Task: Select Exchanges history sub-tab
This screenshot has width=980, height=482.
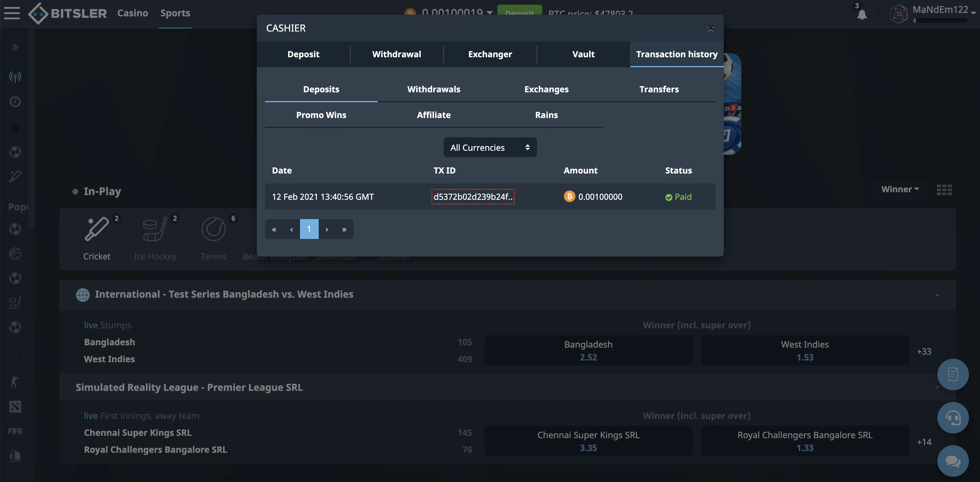Action: coord(546,89)
